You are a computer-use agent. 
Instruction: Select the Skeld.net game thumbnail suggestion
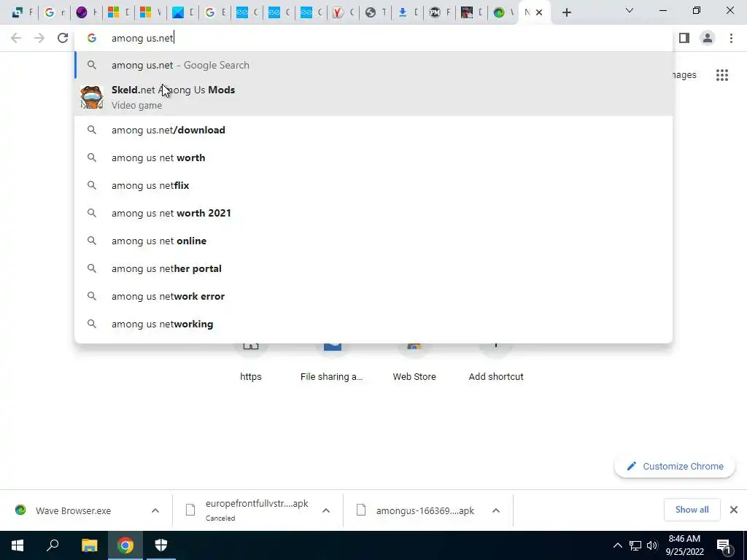click(x=92, y=97)
